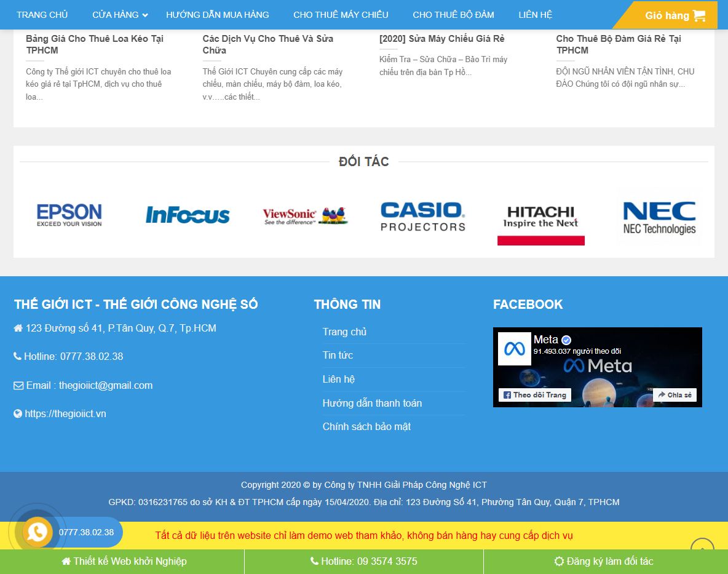Click the InFocus partner logo
Screen dimensions: 728x574
[x=188, y=215]
